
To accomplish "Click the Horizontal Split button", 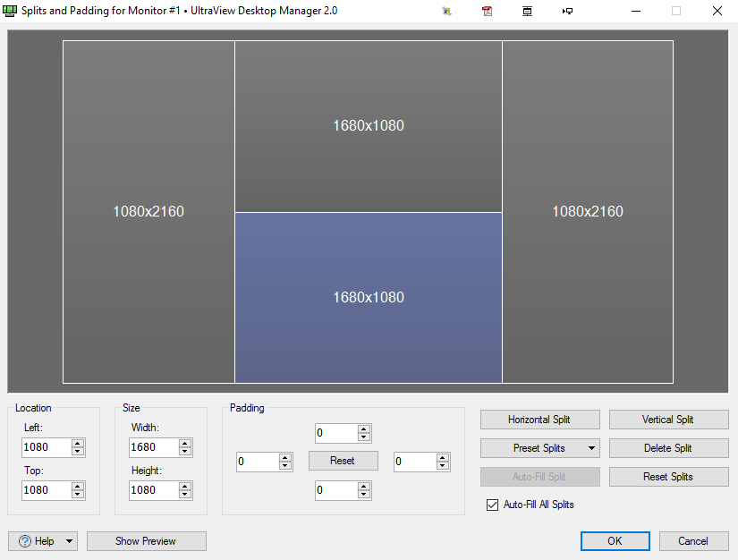I will click(x=539, y=420).
